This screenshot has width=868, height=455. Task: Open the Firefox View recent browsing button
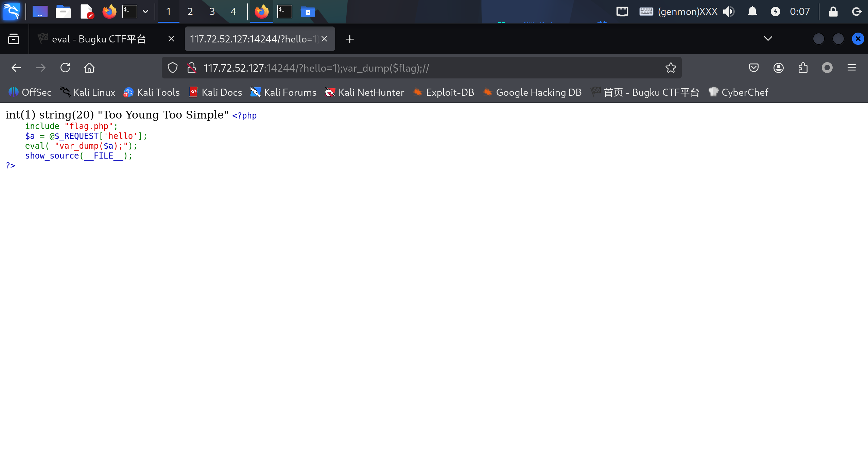click(x=14, y=39)
